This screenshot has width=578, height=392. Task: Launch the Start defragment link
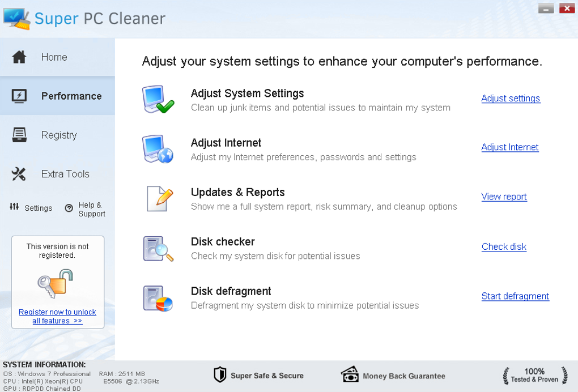coord(515,296)
